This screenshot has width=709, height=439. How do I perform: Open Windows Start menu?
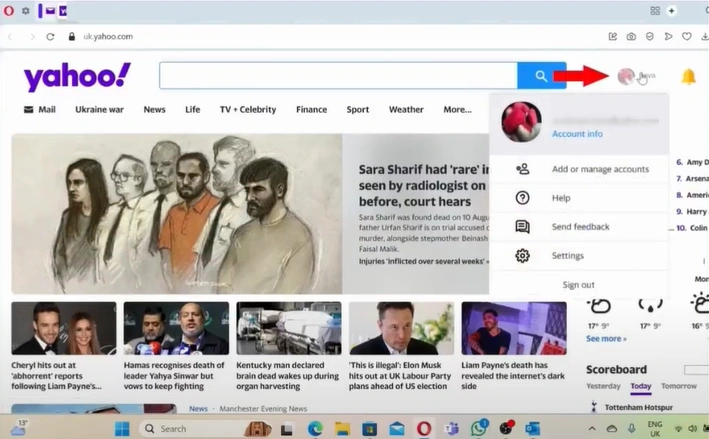coord(122,429)
